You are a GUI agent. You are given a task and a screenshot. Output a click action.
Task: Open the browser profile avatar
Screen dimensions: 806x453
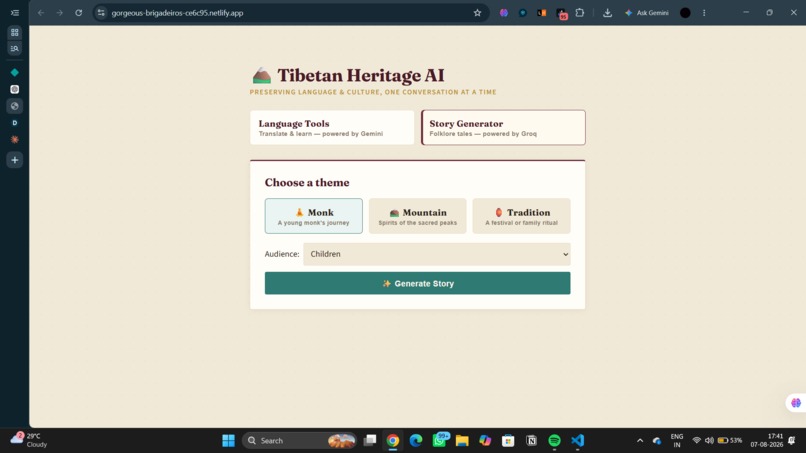(x=685, y=13)
